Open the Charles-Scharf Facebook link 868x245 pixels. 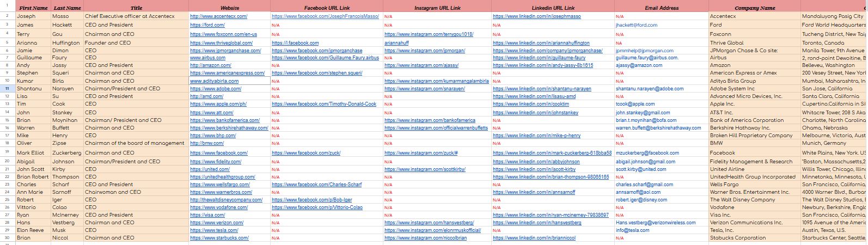coord(316,185)
